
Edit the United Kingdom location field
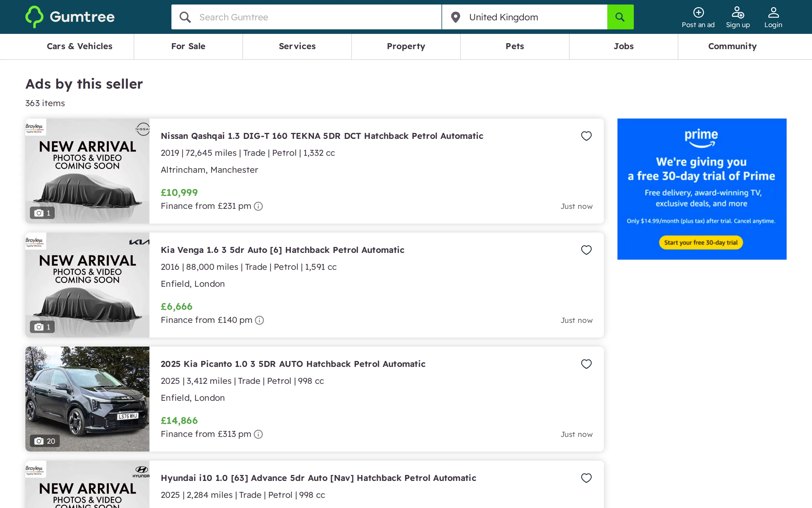(537, 17)
